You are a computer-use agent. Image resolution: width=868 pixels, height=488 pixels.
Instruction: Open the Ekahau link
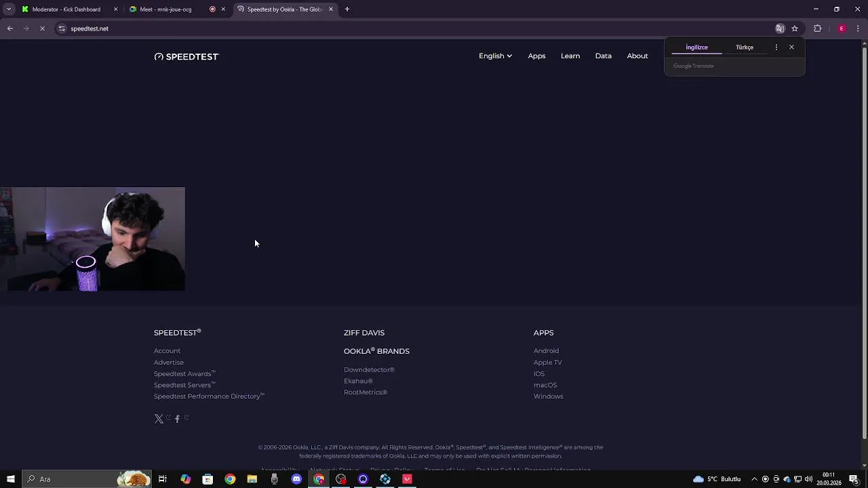(358, 381)
